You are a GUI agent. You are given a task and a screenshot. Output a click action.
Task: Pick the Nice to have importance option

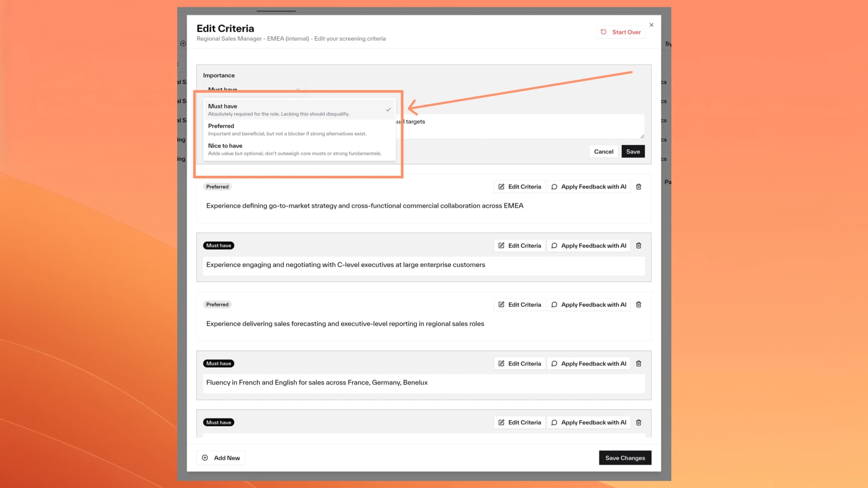299,150
